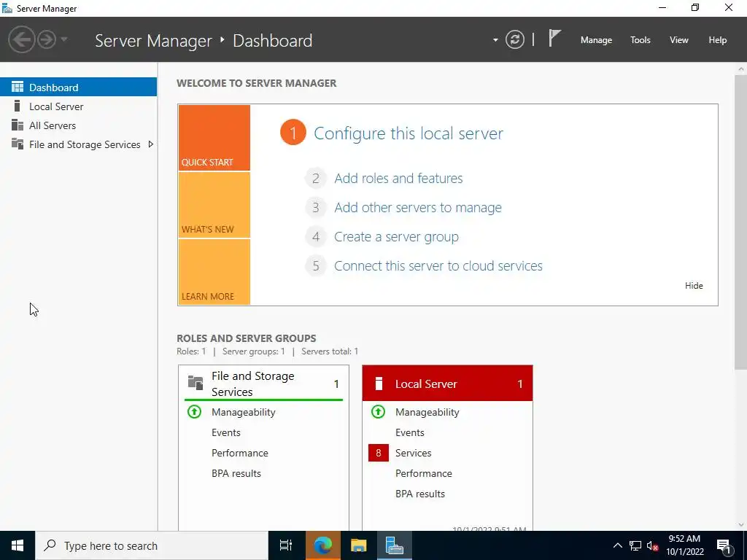
Task: Click Performance in Local Server tile
Action: tap(424, 473)
